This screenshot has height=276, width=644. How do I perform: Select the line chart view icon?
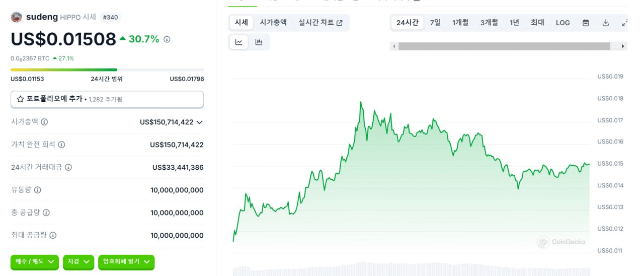238,42
